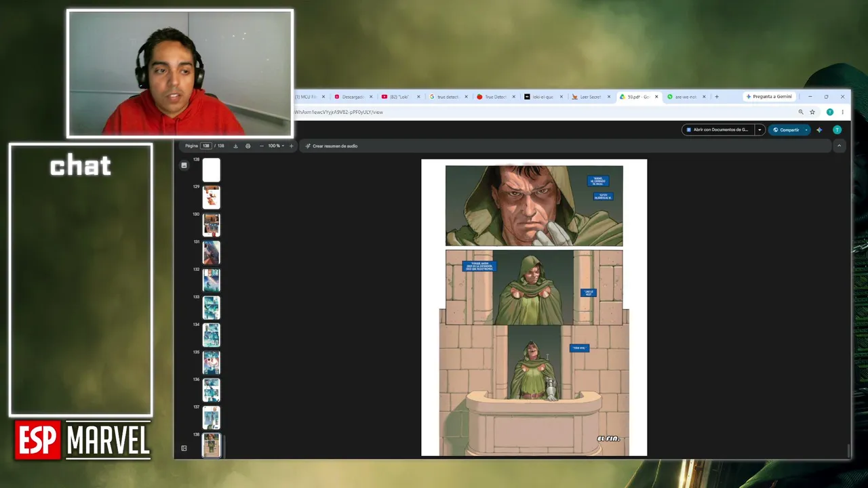This screenshot has height=488, width=868.
Task: Open the Google account avatar in Drive viewer
Action: coord(837,129)
